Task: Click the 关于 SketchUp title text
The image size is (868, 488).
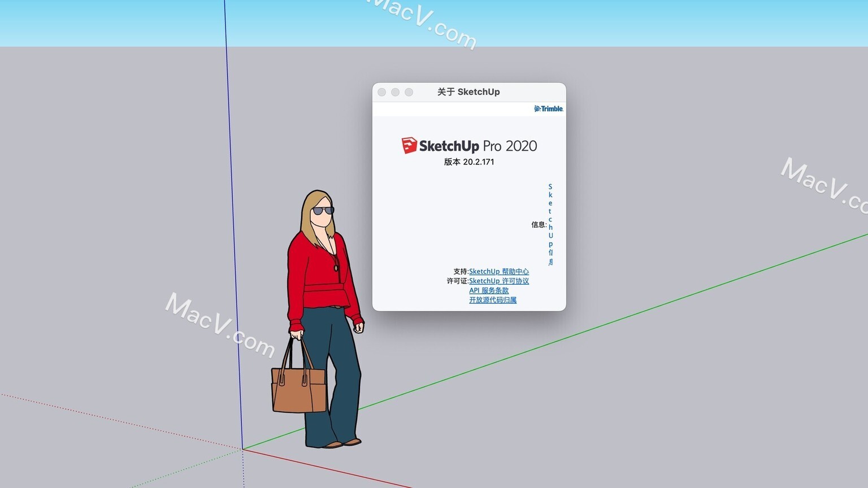Action: pos(468,92)
